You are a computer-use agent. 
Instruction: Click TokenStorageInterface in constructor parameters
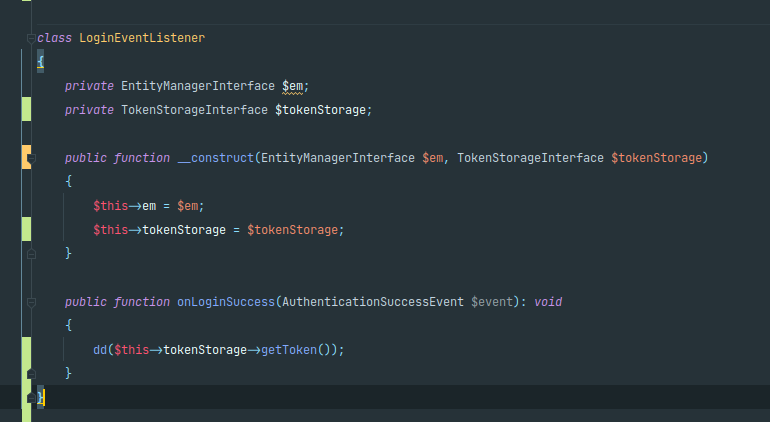pyautogui.click(x=530, y=158)
